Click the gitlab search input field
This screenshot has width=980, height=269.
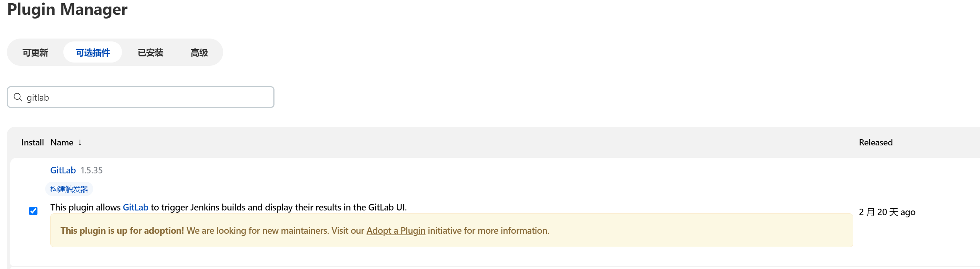(x=141, y=97)
